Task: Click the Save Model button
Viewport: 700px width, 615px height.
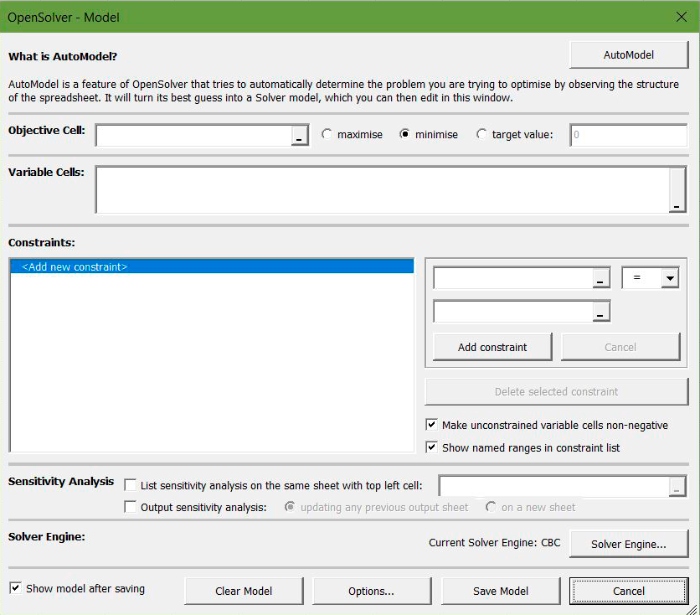Action: point(501,591)
